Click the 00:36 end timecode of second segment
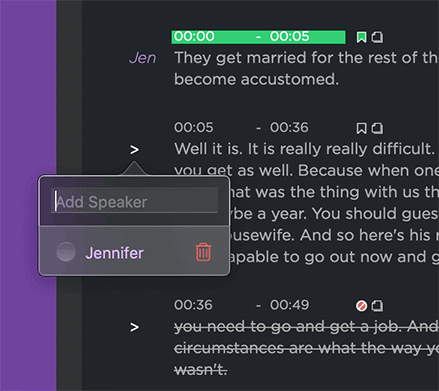Screen dimensions: 439x391 [289, 128]
